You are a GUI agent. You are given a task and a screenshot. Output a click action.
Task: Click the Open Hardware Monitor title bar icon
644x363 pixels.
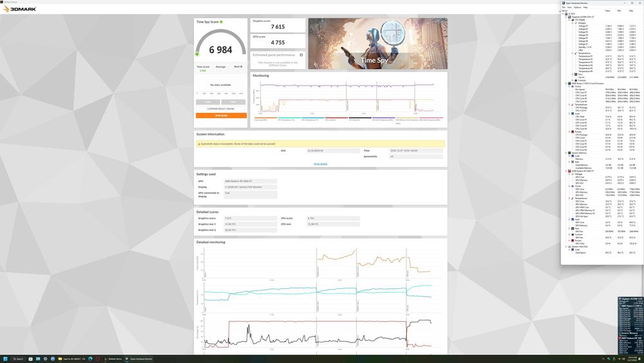coord(563,3)
